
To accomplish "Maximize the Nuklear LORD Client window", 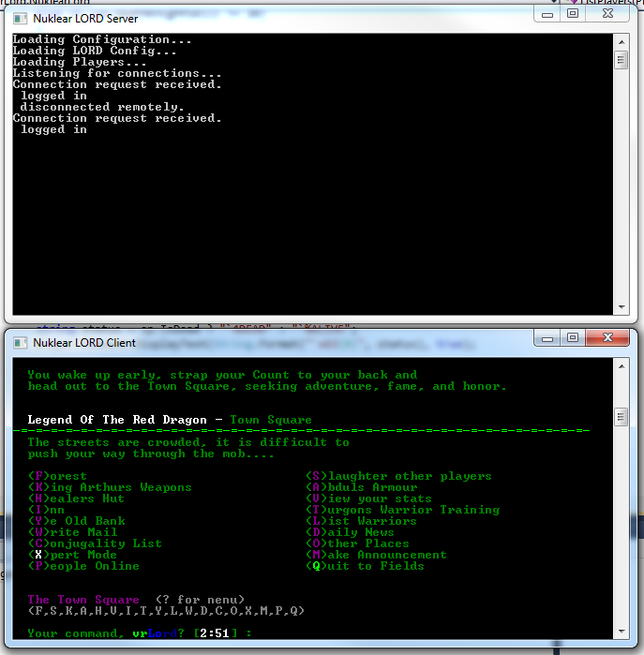I will click(x=574, y=337).
